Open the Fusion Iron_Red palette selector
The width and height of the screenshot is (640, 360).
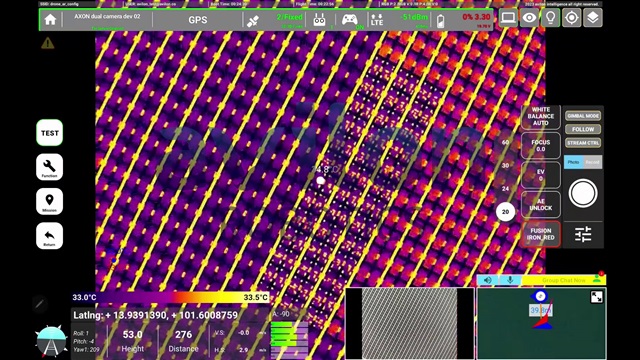coord(540,234)
